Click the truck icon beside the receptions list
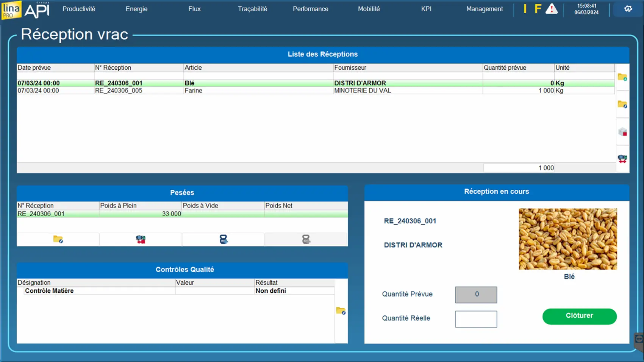 pyautogui.click(x=622, y=159)
